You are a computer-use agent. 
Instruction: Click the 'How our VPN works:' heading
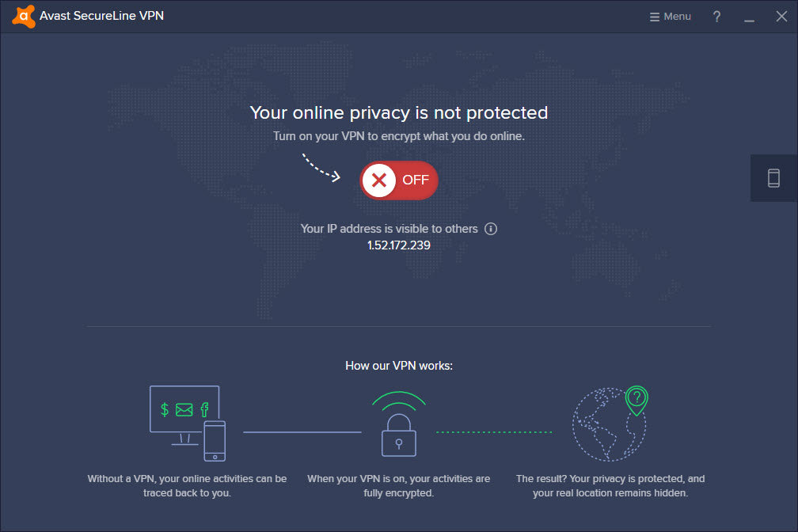click(x=399, y=366)
